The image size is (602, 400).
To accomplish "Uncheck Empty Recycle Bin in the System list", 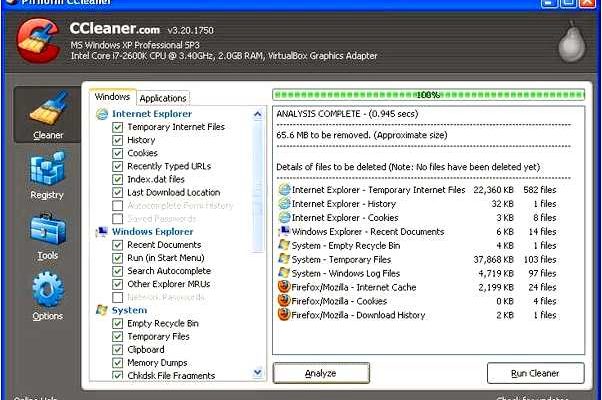I will (117, 324).
